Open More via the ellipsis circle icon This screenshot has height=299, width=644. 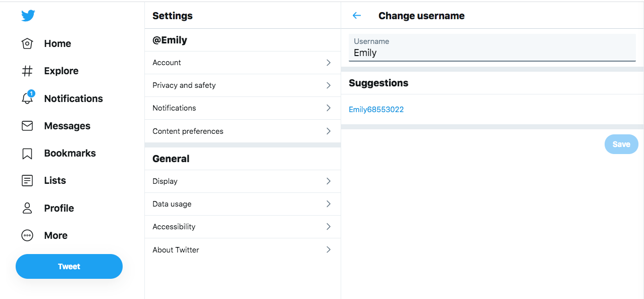[x=27, y=235]
